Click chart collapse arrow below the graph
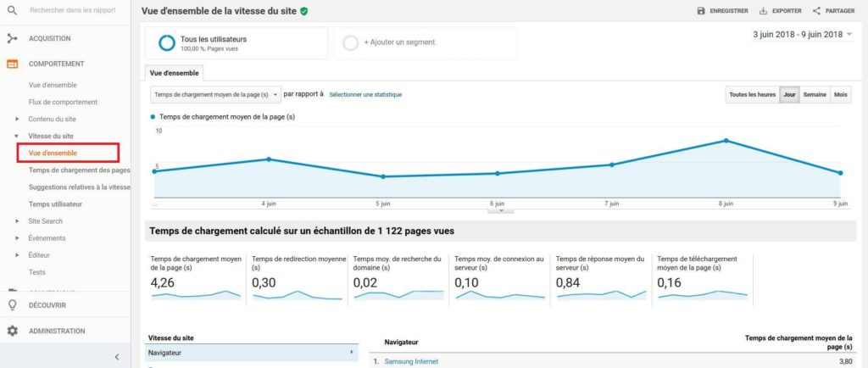Screen dimensions: 868x368 pyautogui.click(x=500, y=211)
